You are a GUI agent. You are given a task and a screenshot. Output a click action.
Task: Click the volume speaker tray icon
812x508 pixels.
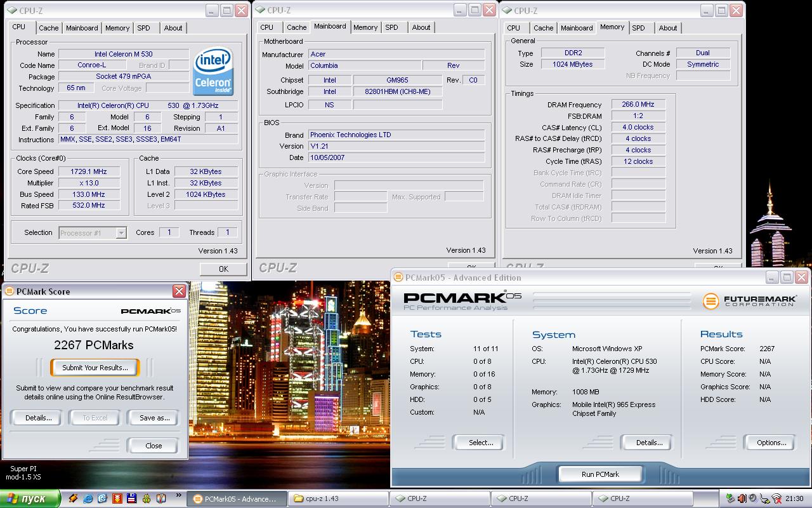(x=753, y=498)
